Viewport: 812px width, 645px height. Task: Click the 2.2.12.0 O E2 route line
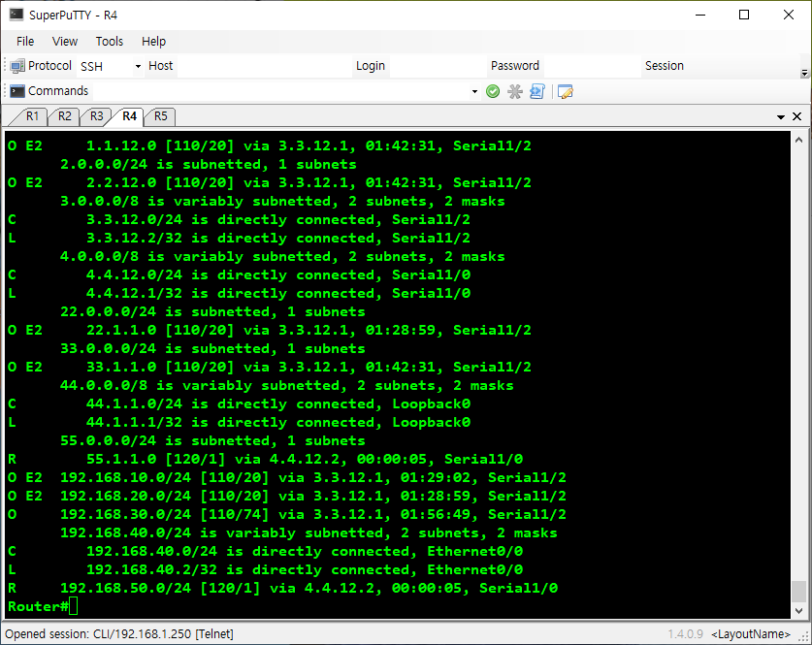[x=270, y=182]
